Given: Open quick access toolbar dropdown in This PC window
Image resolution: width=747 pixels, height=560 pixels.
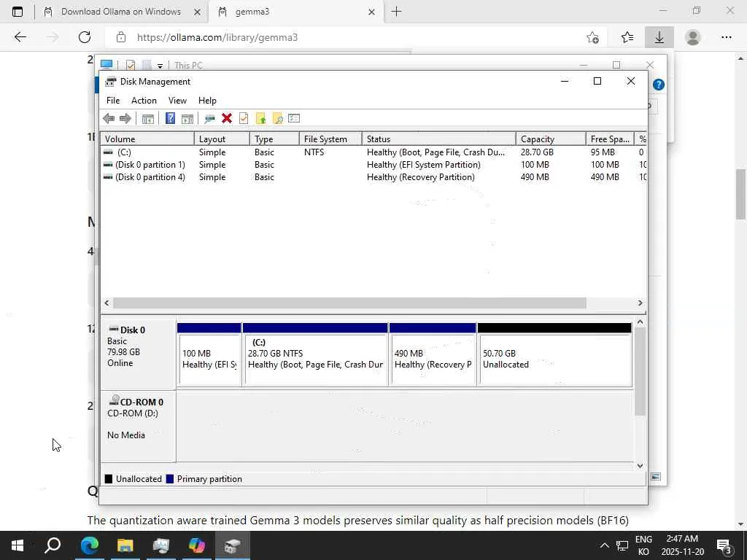Looking at the screenshot, I should [160, 66].
